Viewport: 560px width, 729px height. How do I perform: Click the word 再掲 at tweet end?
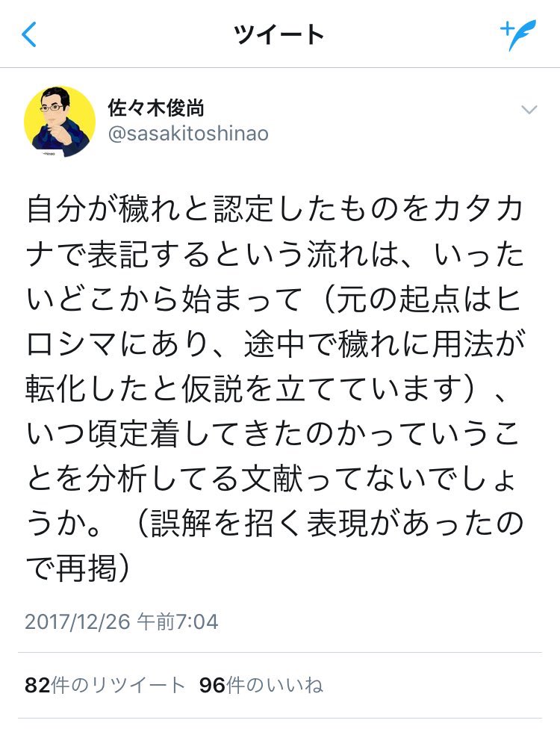(87, 568)
